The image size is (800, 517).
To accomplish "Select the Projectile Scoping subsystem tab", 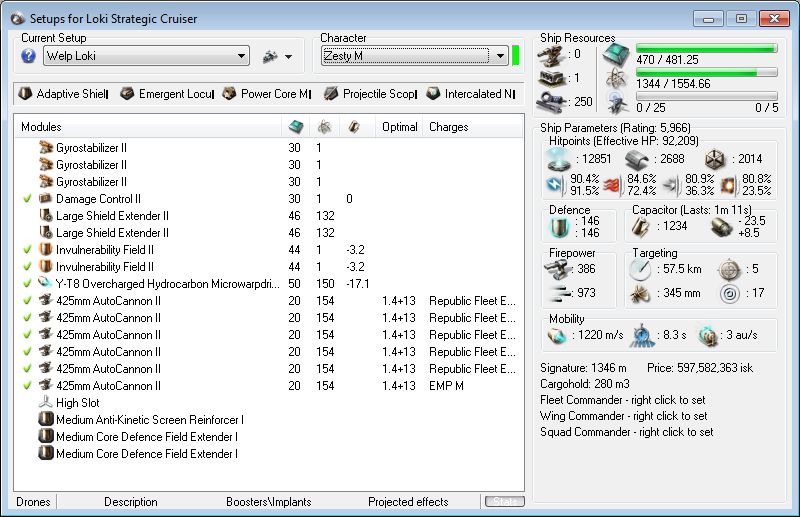I will click(x=370, y=94).
